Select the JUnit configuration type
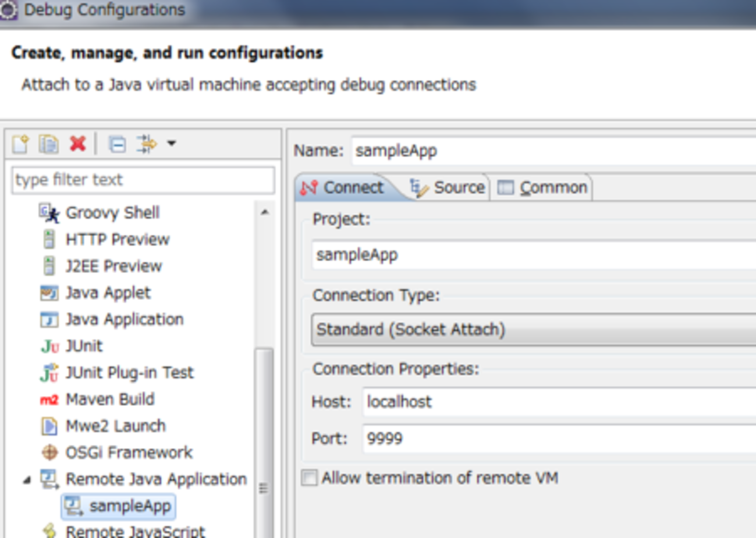 point(84,346)
